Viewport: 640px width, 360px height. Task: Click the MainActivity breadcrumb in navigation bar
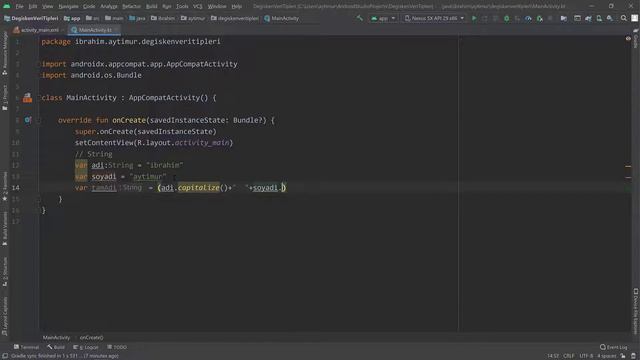point(282,18)
